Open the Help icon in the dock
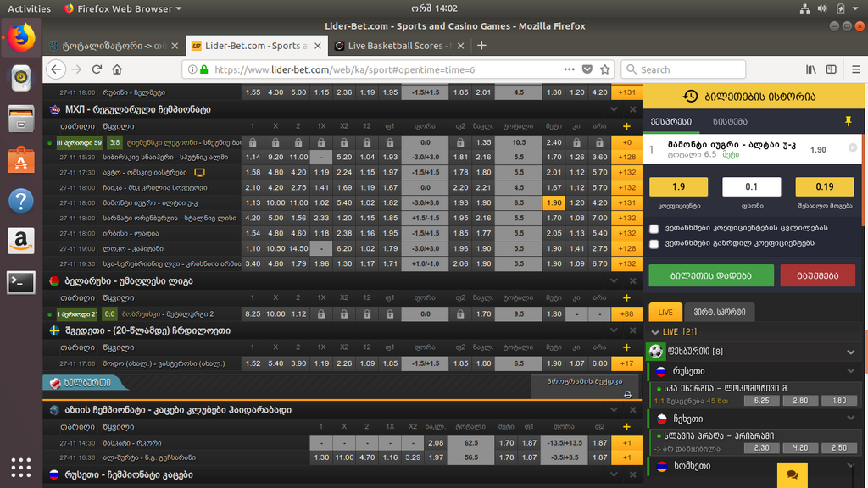Screen dimensions: 868x488 point(21,200)
